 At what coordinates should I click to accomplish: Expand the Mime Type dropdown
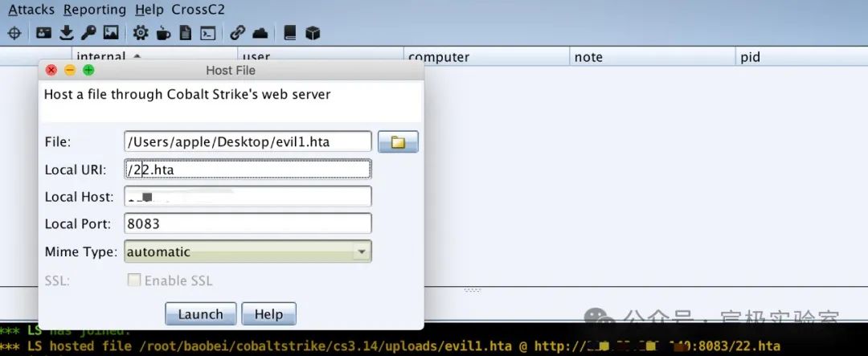pyautogui.click(x=362, y=252)
